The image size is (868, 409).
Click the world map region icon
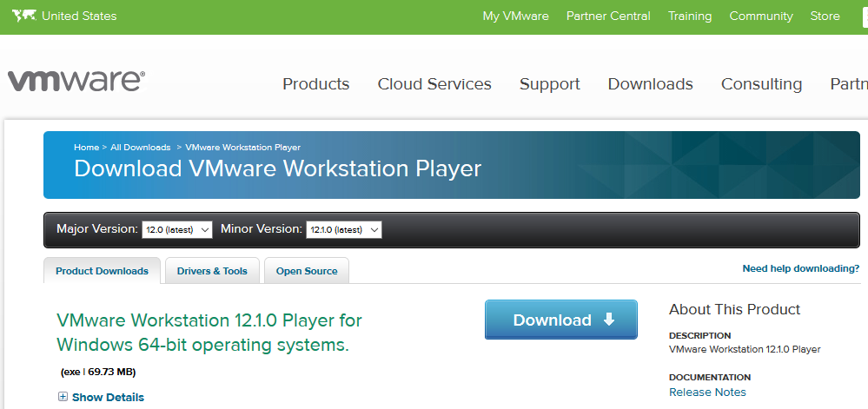click(x=24, y=16)
